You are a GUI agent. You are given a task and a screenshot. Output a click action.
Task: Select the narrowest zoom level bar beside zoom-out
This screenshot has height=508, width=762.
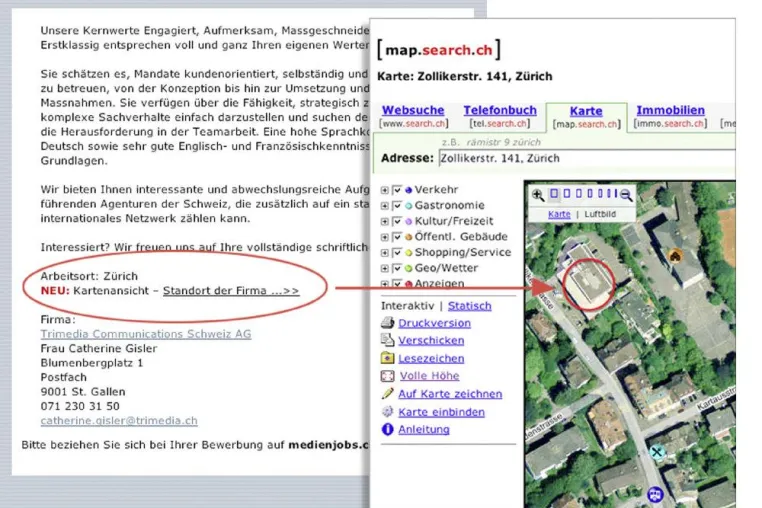[616, 193]
